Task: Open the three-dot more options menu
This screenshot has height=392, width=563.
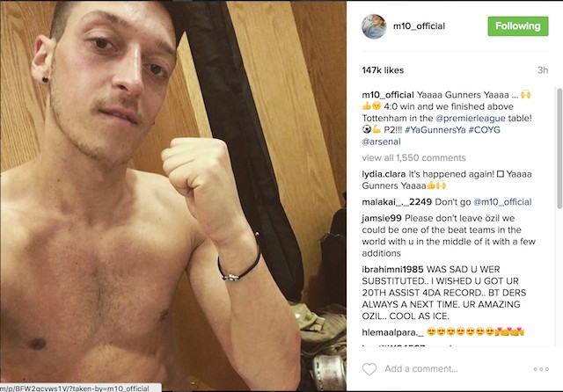Action: coord(541,369)
